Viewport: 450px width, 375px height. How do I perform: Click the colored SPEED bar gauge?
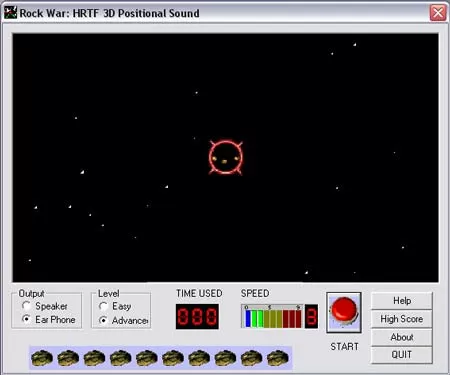272,316
